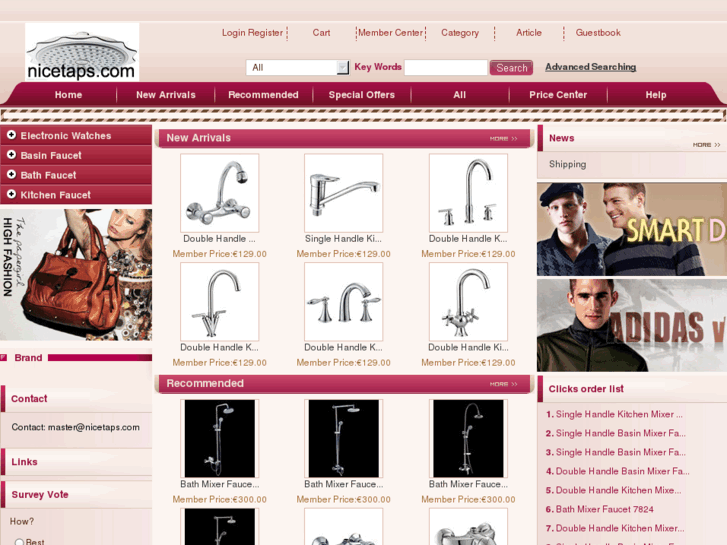Open the wall-mounted Double Handle faucet thumbnail
The image size is (727, 545).
pos(219,193)
